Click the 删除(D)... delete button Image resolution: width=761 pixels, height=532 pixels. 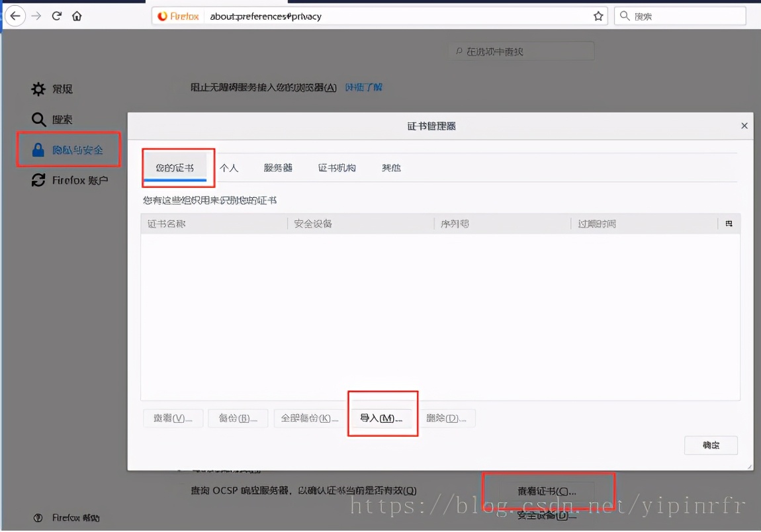coord(446,418)
